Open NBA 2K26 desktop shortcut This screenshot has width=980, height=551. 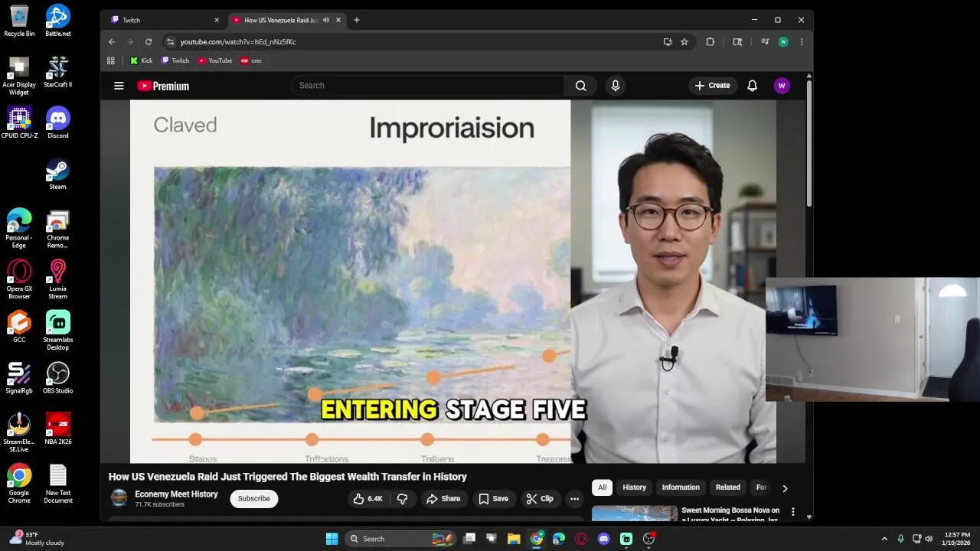pyautogui.click(x=58, y=429)
